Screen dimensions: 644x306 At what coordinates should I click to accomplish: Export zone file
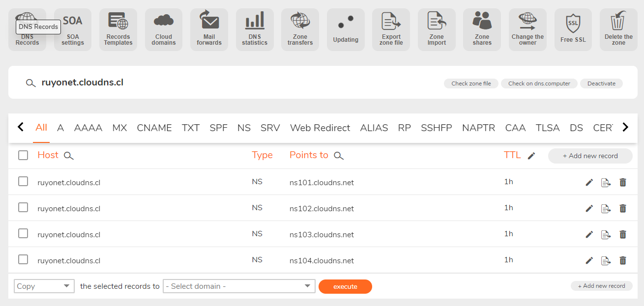click(391, 29)
